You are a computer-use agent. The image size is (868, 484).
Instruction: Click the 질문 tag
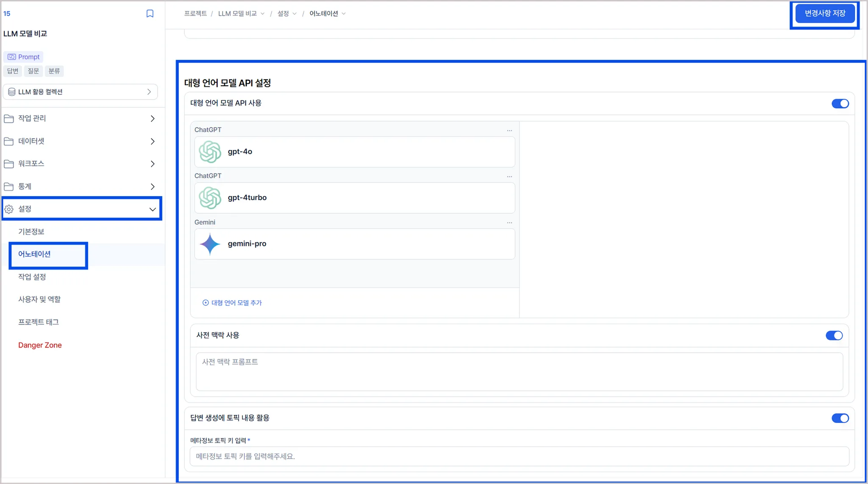[33, 71]
